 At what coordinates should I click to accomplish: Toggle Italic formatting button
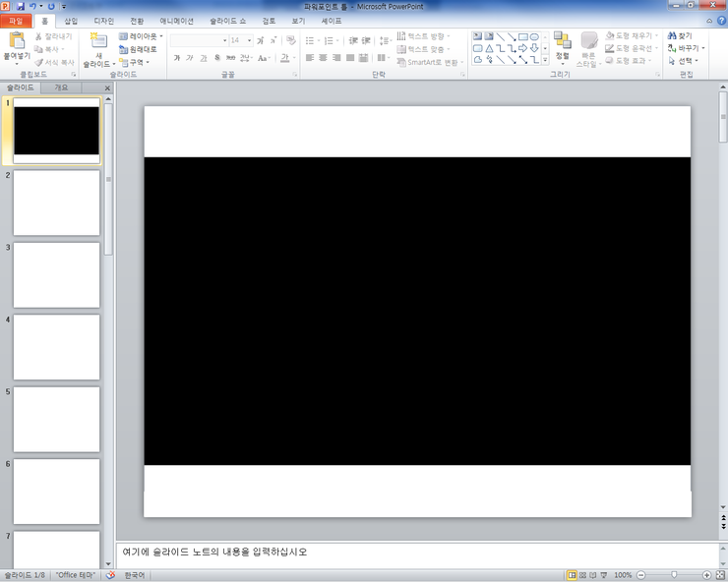pos(190,58)
